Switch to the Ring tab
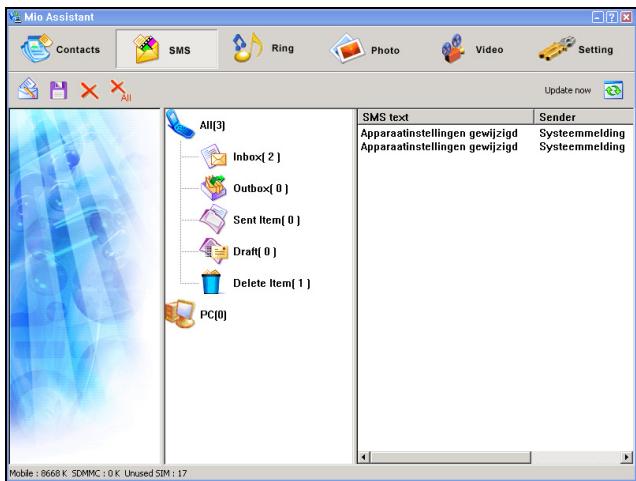The width and height of the screenshot is (636, 481). [263, 49]
